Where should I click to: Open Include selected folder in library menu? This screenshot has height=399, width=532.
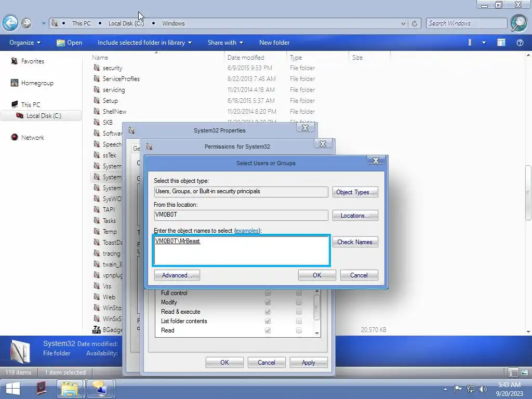(144, 43)
